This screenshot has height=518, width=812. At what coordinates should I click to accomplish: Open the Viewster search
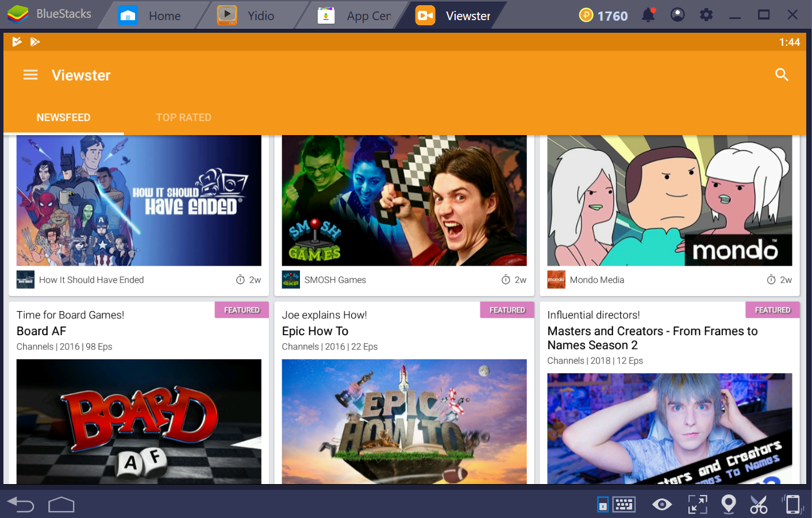click(782, 75)
